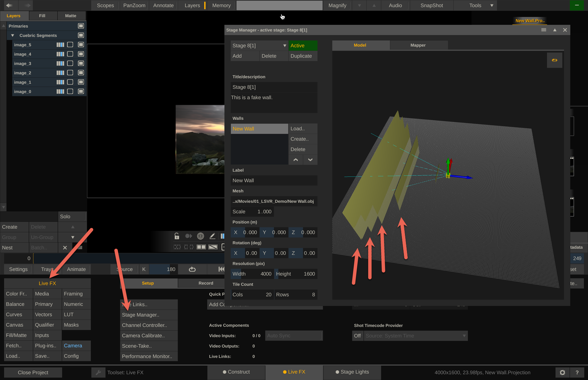Click the side-by-side split view icon
The height and width of the screenshot is (380, 588).
point(201,247)
